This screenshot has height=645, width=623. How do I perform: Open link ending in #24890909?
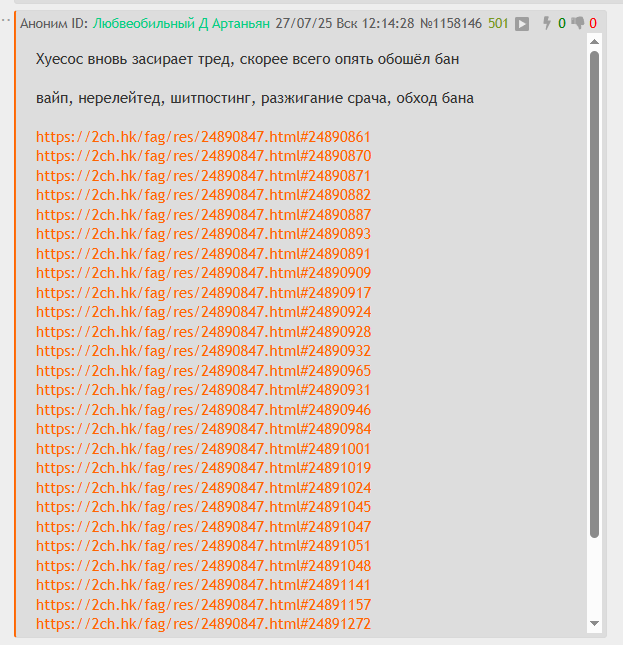click(x=204, y=273)
